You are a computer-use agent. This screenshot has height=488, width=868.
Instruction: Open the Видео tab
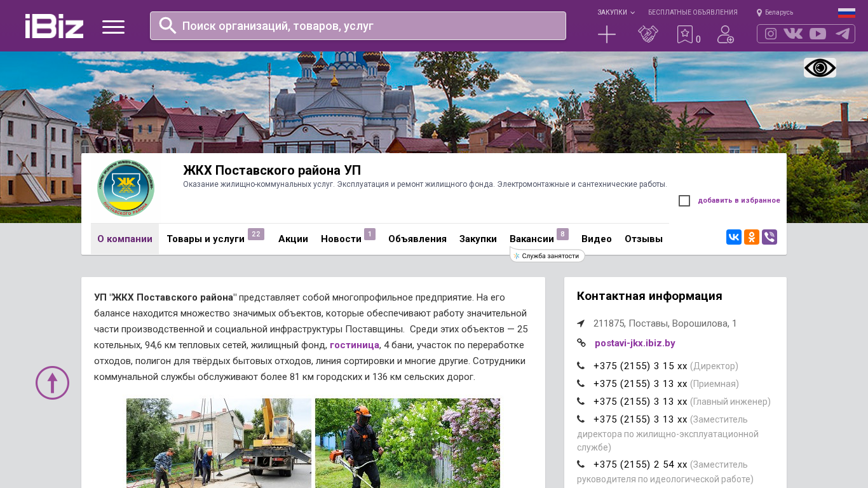[x=597, y=239]
